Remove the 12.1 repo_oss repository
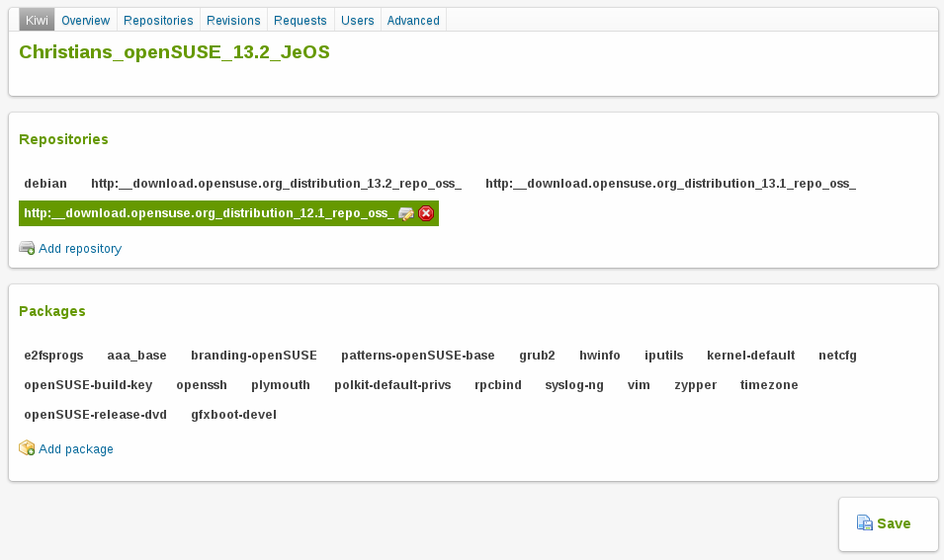 coord(426,213)
